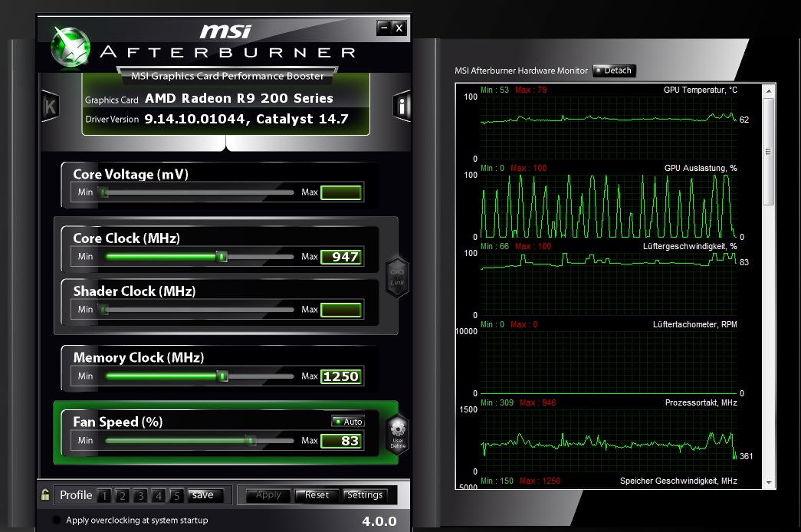
Task: Click the monitor scrollbar up arrow
Action: click(768, 91)
